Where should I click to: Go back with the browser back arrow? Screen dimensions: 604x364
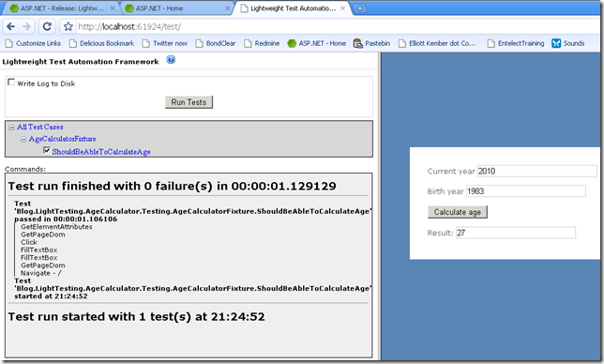11,26
